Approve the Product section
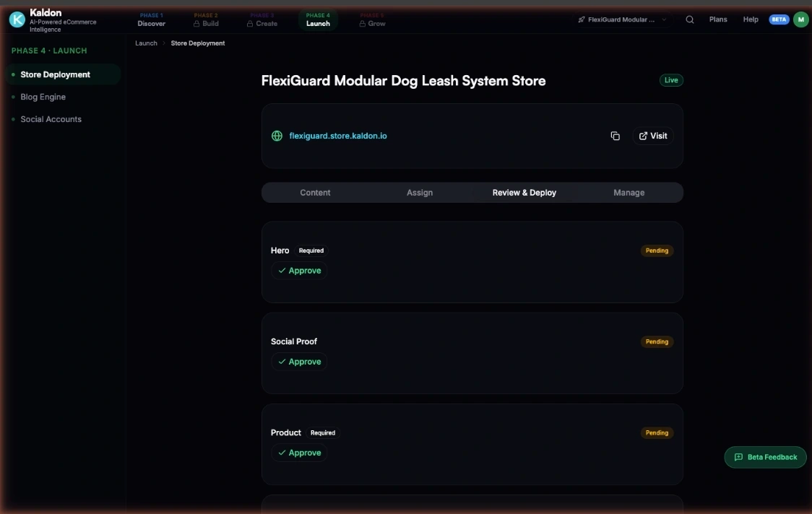This screenshot has height=514, width=812. click(299, 453)
